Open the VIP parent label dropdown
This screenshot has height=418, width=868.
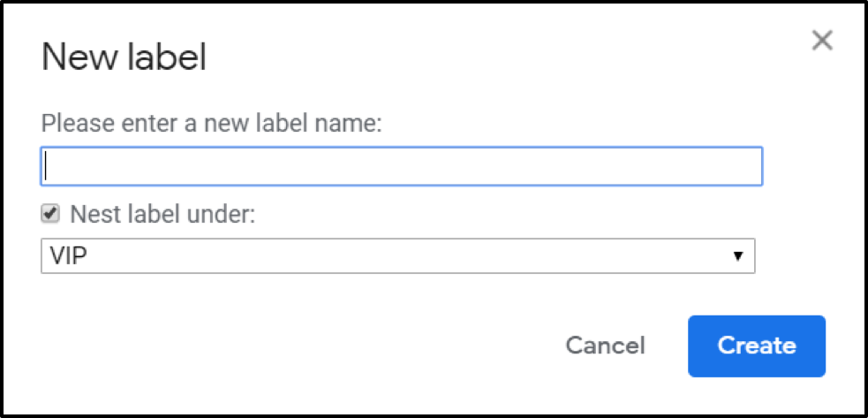(x=397, y=257)
